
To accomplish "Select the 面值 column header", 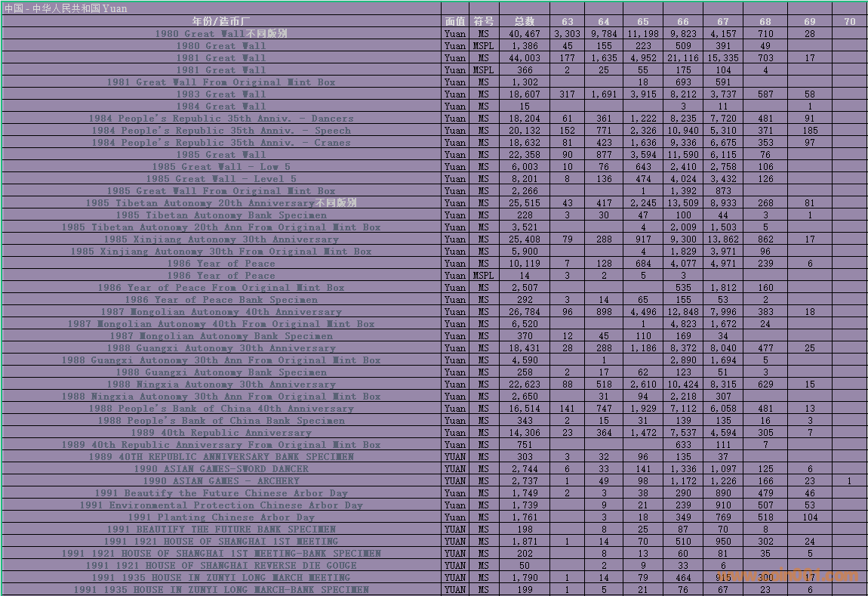I will tap(455, 21).
